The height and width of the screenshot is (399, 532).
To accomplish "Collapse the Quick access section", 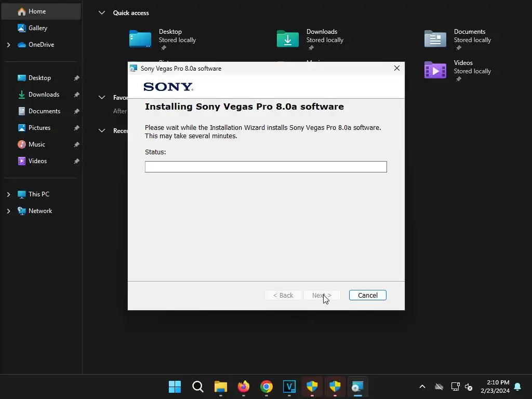I will click(x=101, y=13).
